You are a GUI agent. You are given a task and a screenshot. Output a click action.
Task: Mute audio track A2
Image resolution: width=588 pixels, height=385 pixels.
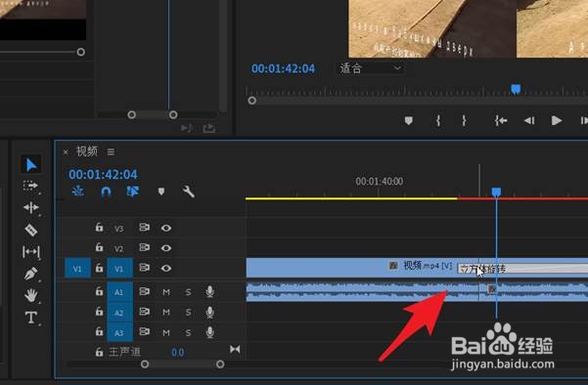point(166,313)
